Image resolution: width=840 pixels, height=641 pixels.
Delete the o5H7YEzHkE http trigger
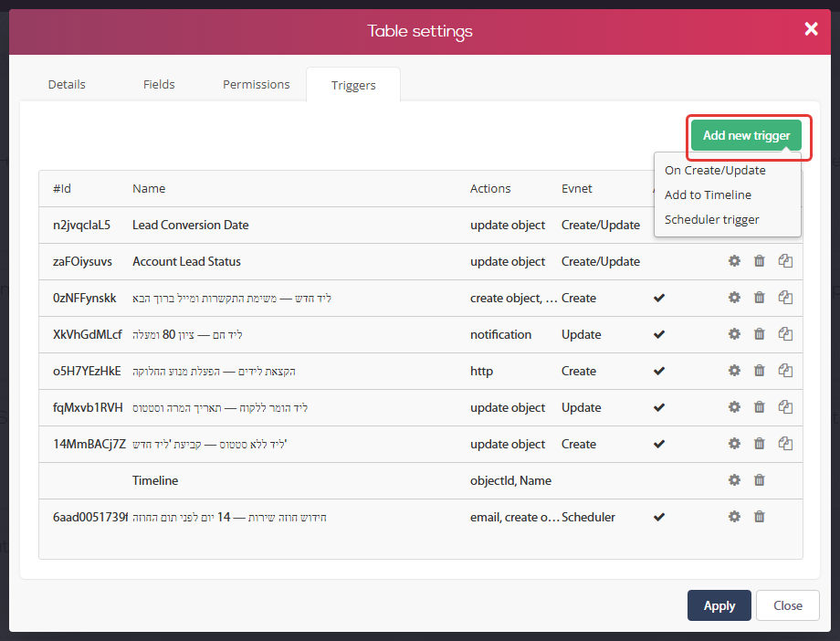pos(759,371)
